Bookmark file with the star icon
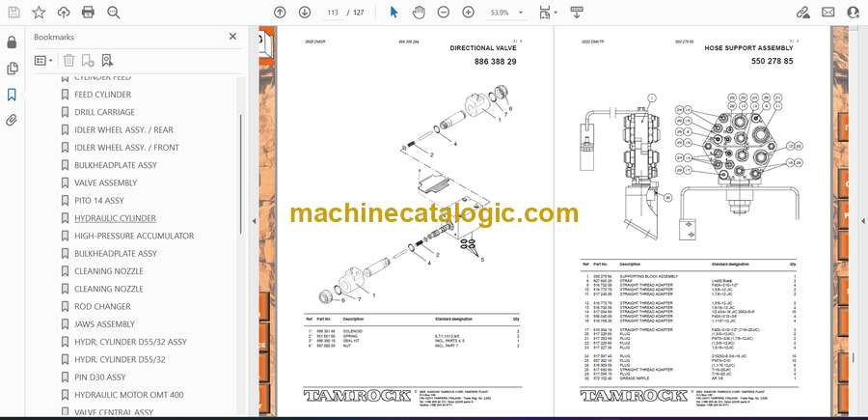Screen dimensions: 868x420 pos(39,13)
